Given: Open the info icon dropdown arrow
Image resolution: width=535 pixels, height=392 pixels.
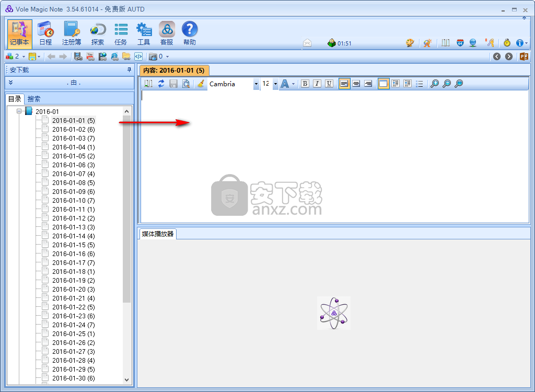Looking at the screenshot, I should [527, 43].
